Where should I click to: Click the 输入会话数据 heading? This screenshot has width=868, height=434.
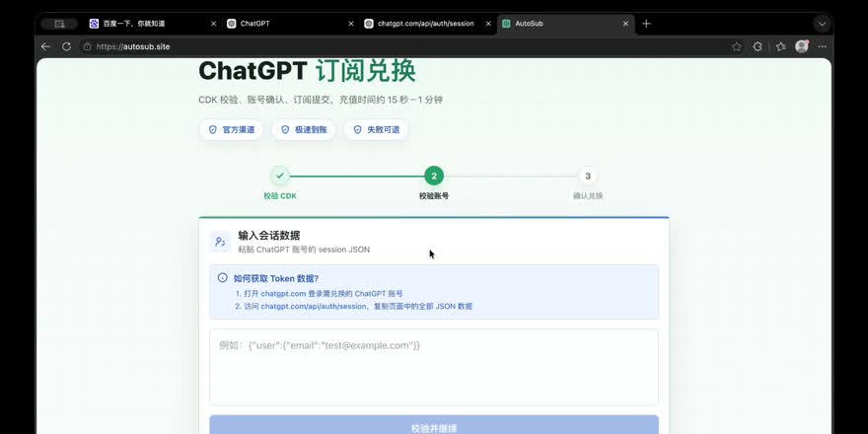tap(269, 236)
